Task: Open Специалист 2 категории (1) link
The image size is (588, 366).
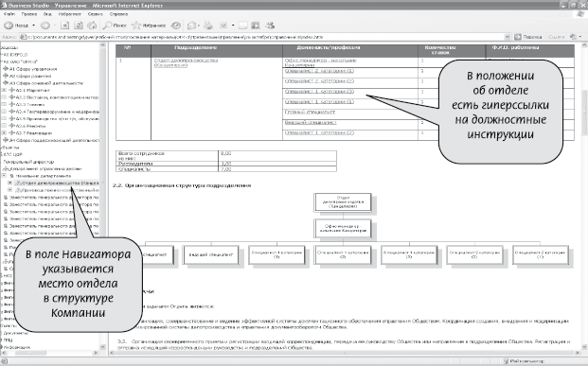Action: coord(319,71)
